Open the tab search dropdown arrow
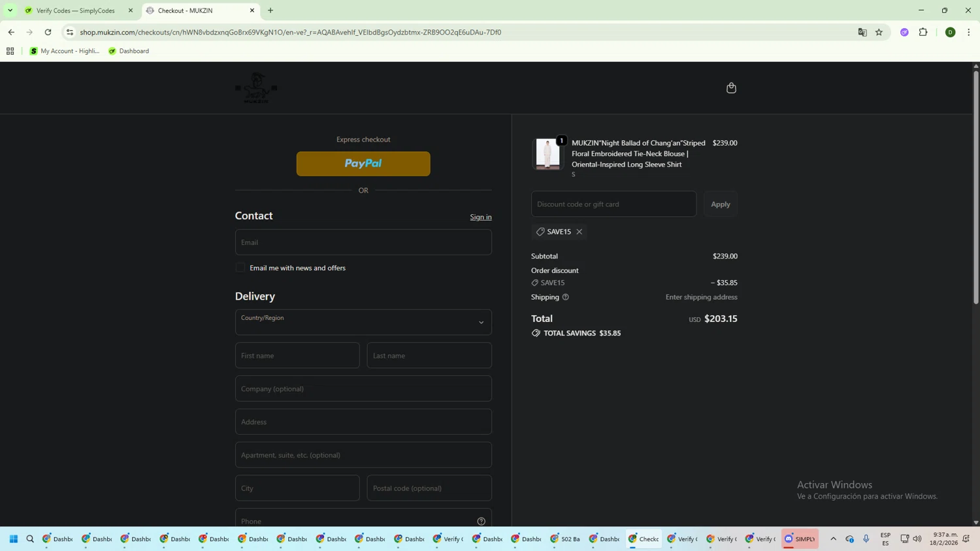This screenshot has width=980, height=551. click(x=10, y=10)
